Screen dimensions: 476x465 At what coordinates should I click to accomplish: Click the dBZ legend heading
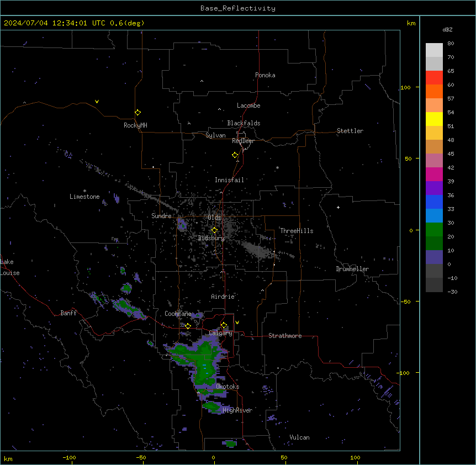(447, 29)
